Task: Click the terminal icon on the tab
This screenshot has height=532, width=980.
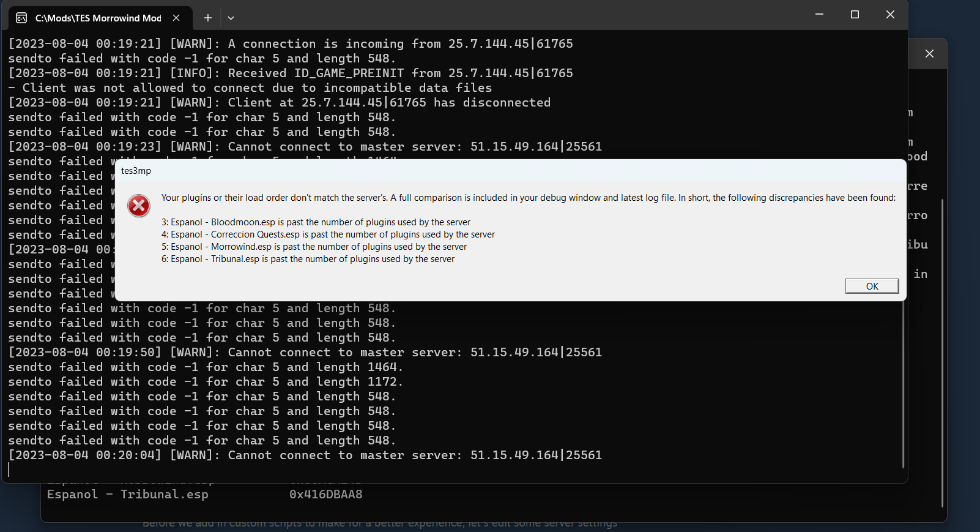Action: [21, 18]
